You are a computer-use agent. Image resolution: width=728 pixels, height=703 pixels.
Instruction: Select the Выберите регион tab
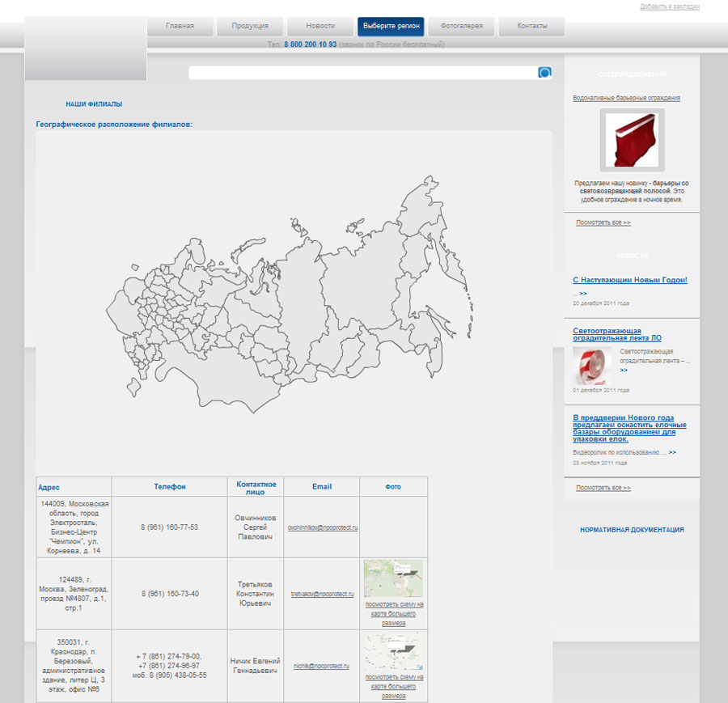(x=391, y=26)
